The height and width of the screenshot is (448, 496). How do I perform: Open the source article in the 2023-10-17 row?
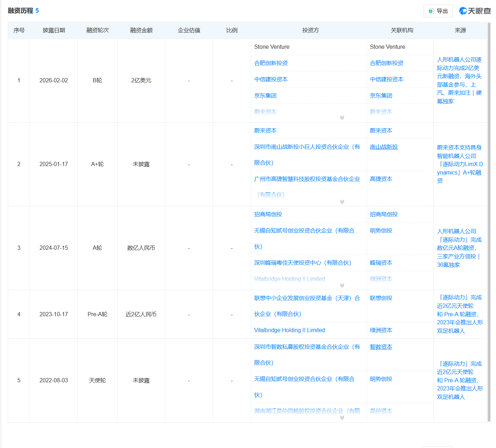tap(460, 314)
